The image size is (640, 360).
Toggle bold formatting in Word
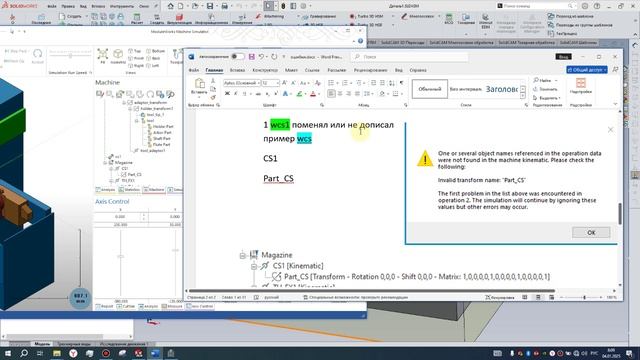[x=227, y=94]
